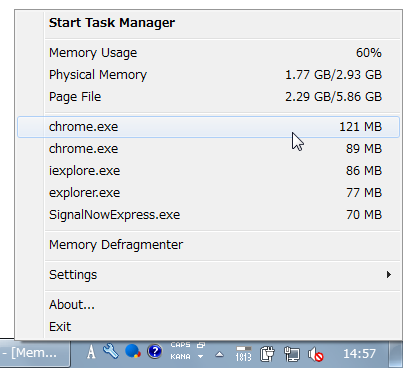403x368 pixels.
Task: Open the IME help question mark icon
Action: pos(154,351)
